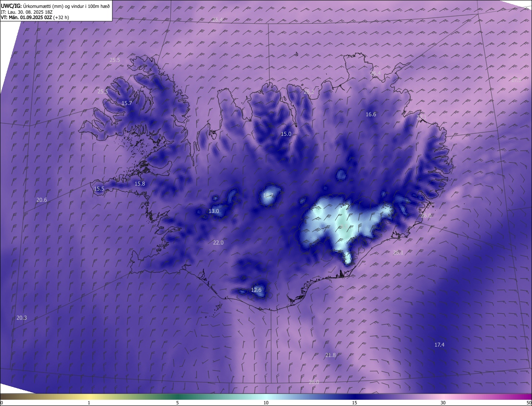Click the 15 tick on the color scale
Image resolution: width=532 pixels, height=406 pixels.
click(355, 403)
